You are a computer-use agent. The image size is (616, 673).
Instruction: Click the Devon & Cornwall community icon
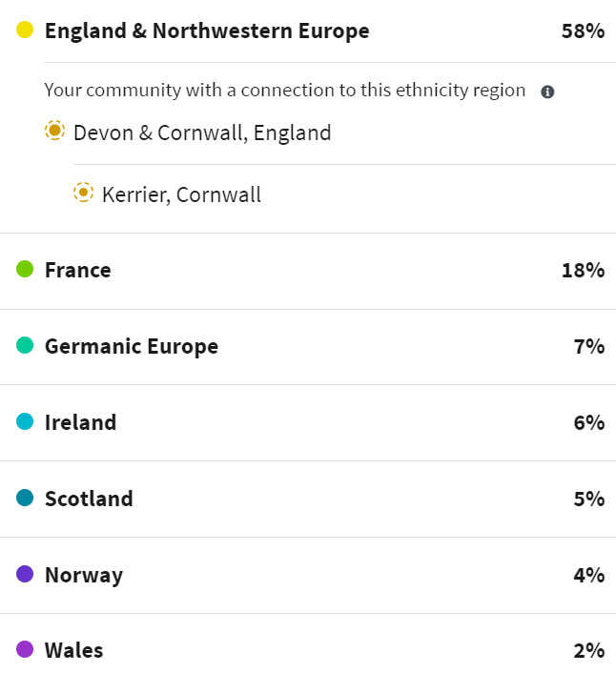coord(55,132)
